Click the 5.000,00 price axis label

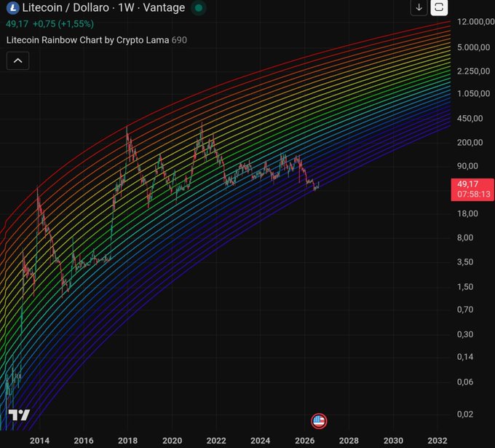473,47
